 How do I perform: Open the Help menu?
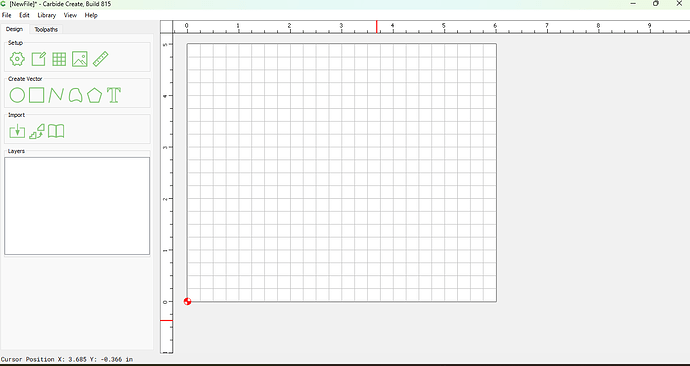(91, 15)
